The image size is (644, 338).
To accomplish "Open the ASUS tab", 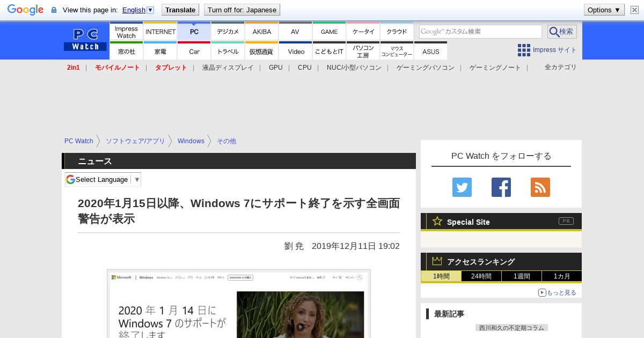I will [x=430, y=51].
